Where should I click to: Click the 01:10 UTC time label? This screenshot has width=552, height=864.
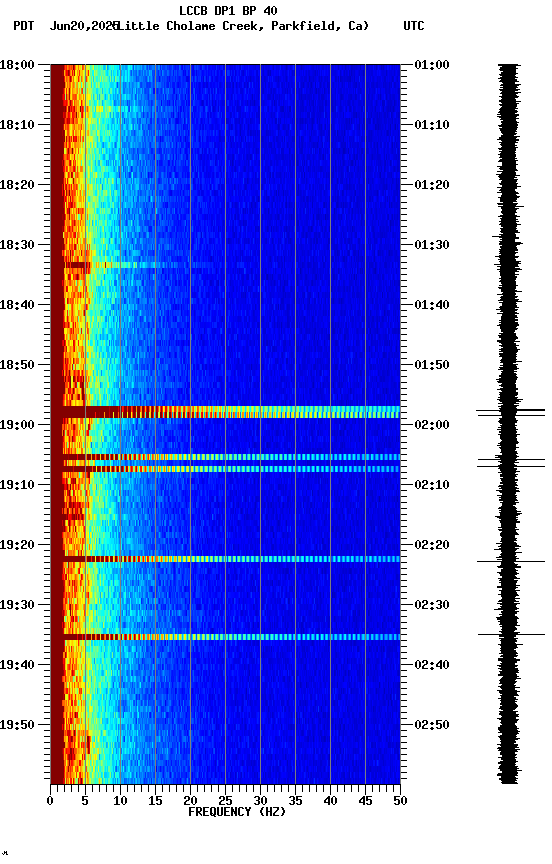point(432,125)
